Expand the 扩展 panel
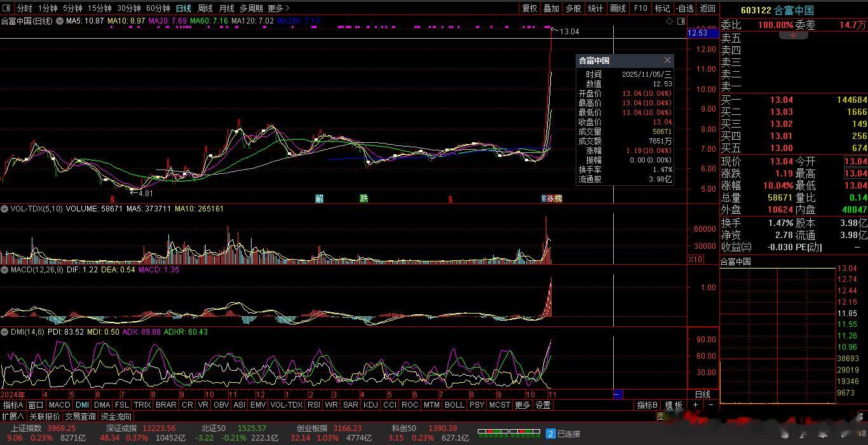The image size is (868, 445). click(13, 416)
